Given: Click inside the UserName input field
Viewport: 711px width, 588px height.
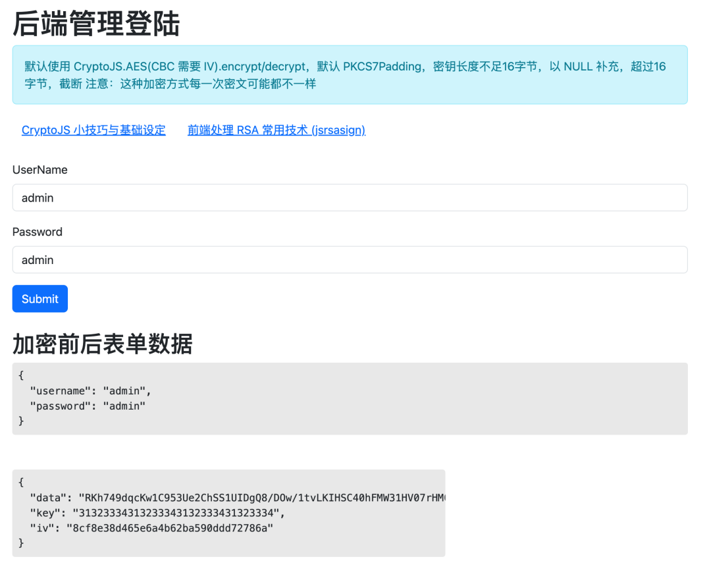Looking at the screenshot, I should click(x=349, y=198).
